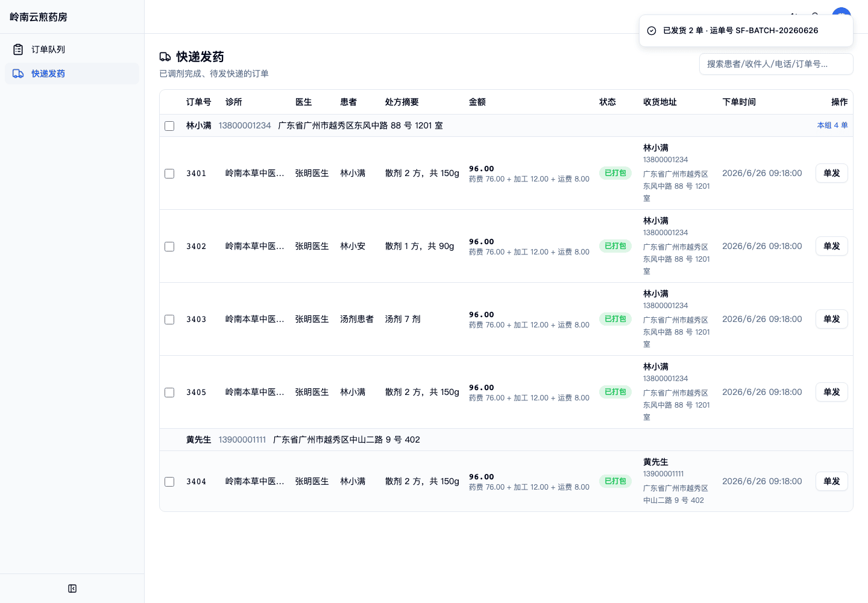Click order number 3402
Screen dimensions: 868x603
(196, 247)
